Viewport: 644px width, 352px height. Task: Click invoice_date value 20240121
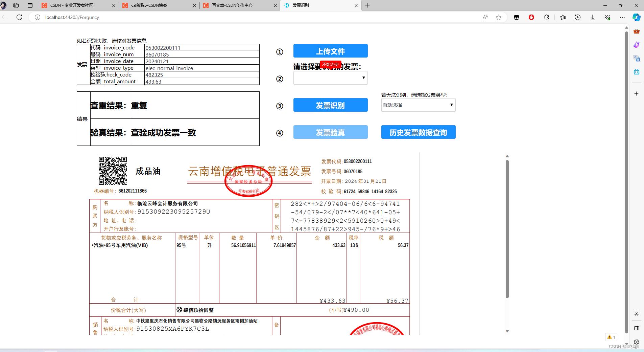(x=157, y=61)
